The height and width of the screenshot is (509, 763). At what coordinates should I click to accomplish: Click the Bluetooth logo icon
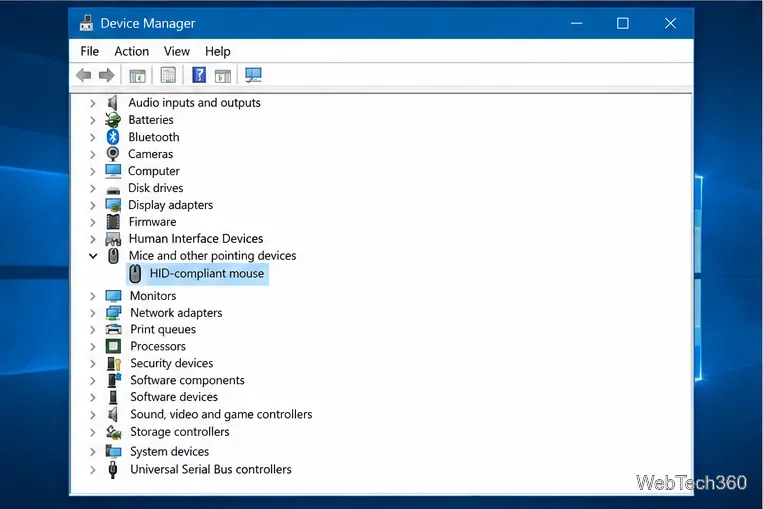113,137
